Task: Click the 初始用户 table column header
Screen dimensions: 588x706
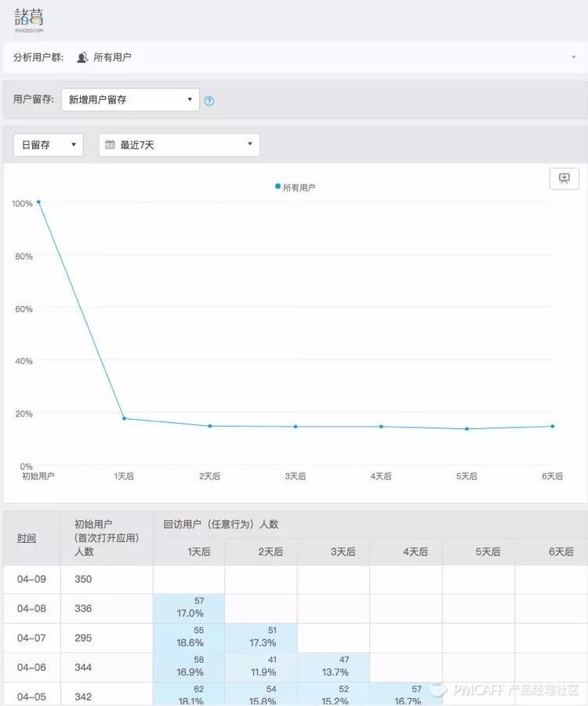Action: (107, 538)
